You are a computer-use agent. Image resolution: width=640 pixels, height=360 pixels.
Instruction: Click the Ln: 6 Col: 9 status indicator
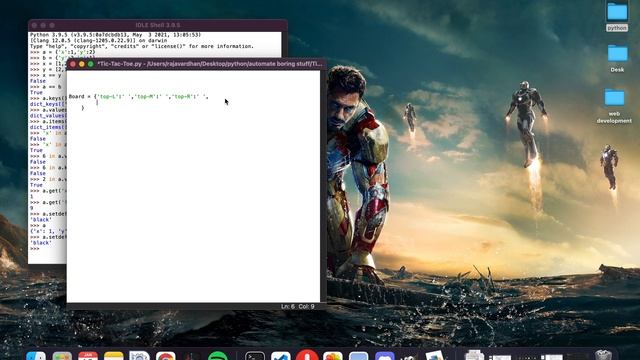298,307
